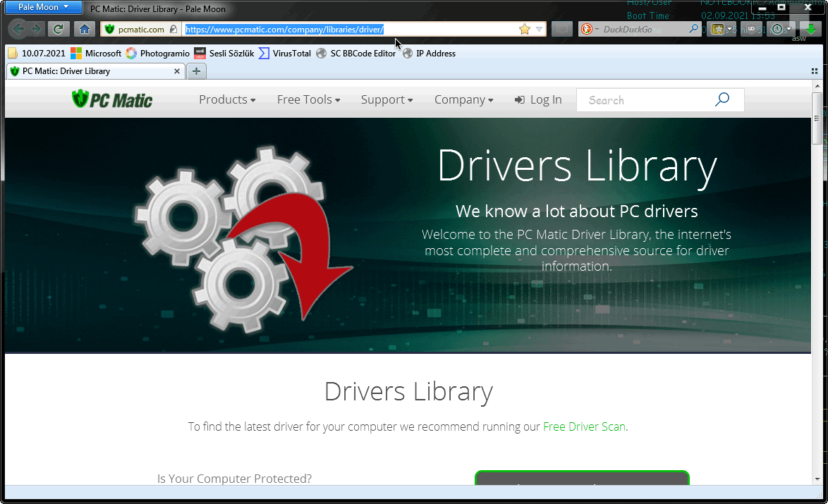Open the 10.07.2021 bookmark folder
Image resolution: width=828 pixels, height=504 pixels.
pos(37,54)
